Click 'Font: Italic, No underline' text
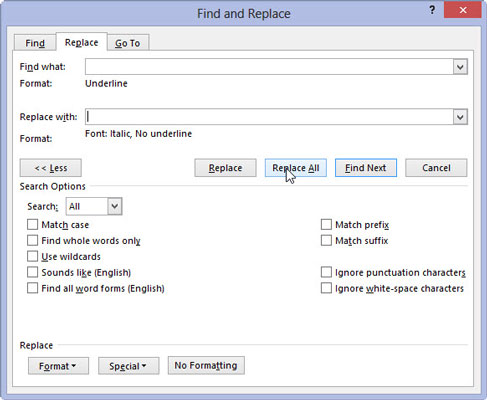Screen dimensions: 487x400 [138, 134]
